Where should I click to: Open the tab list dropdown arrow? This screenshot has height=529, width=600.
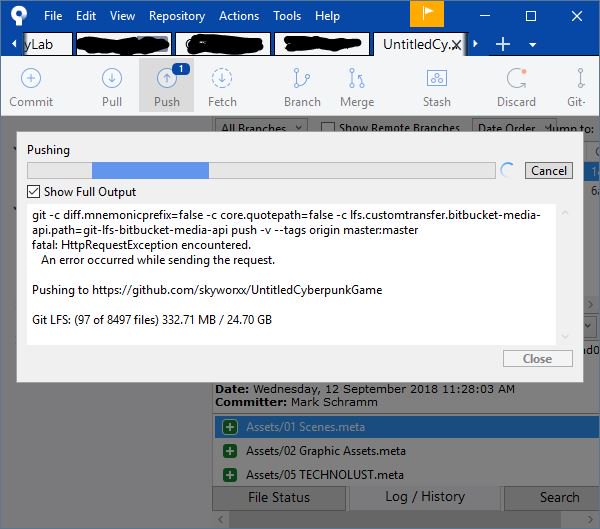(532, 45)
